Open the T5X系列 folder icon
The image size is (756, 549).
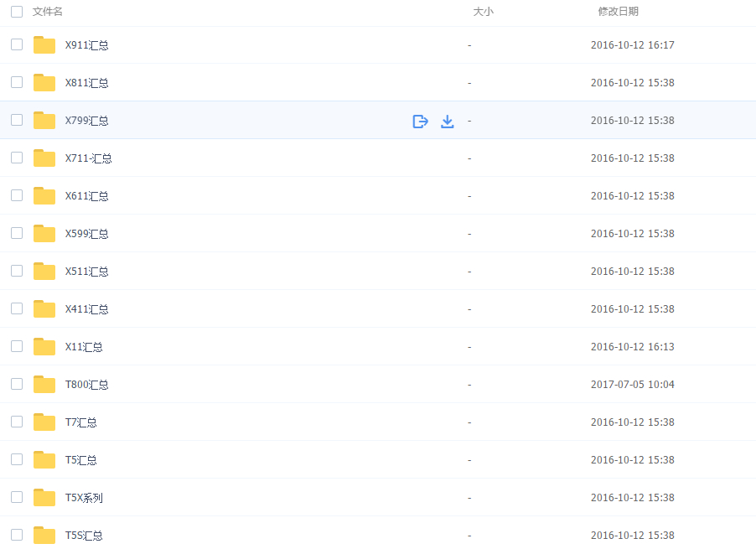tap(44, 497)
